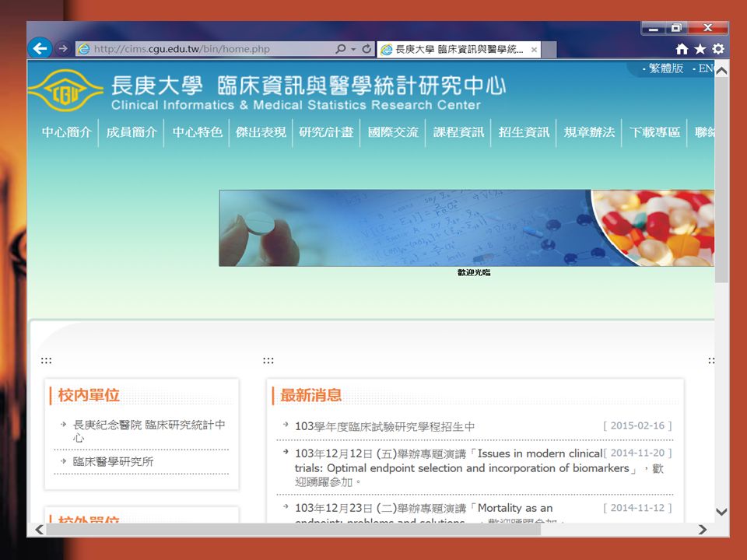The width and height of the screenshot is (747, 560).
Task: Open the new tab button beside the tab
Action: [x=549, y=50]
